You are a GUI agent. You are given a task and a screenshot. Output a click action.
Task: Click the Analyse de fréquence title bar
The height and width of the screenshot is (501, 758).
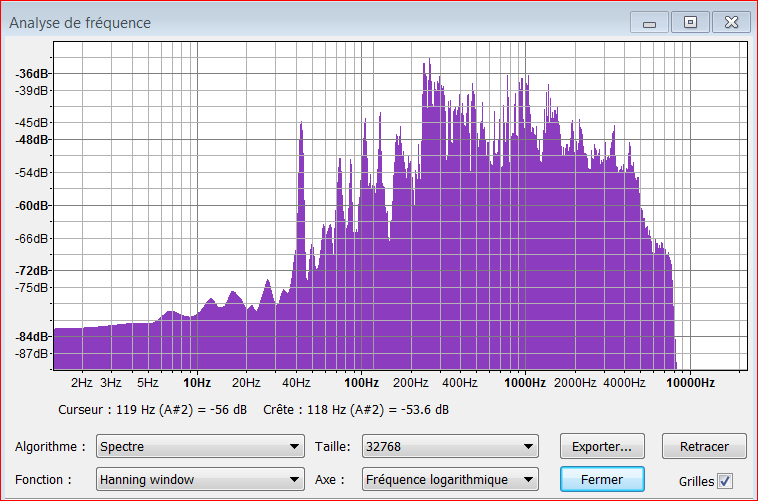coord(300,22)
